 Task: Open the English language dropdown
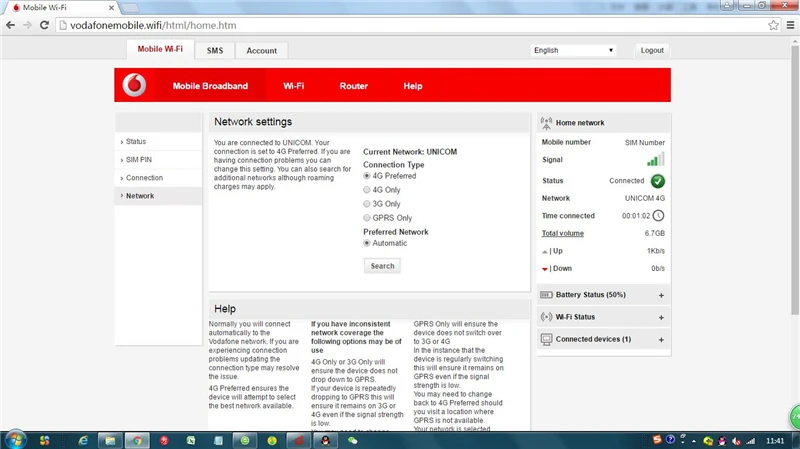tap(573, 50)
